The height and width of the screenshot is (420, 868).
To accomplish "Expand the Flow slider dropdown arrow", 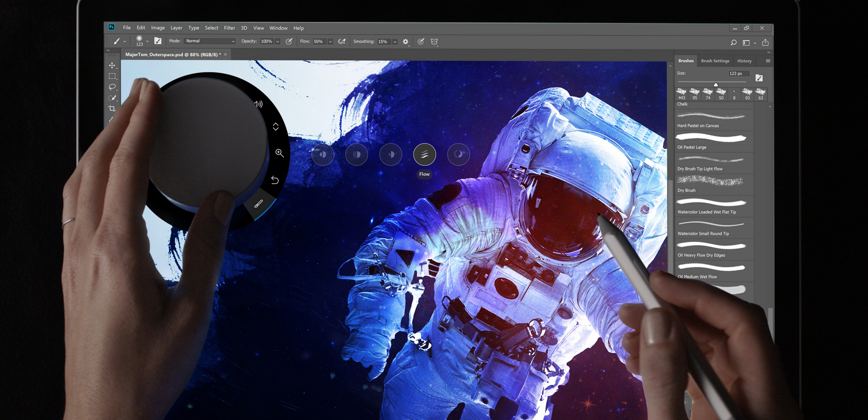I will (331, 41).
